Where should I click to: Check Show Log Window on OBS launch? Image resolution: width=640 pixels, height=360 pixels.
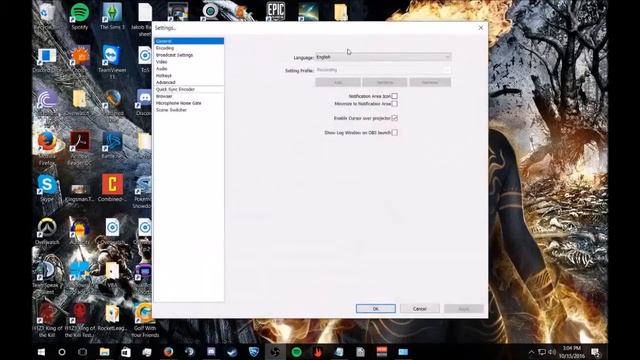tap(394, 133)
